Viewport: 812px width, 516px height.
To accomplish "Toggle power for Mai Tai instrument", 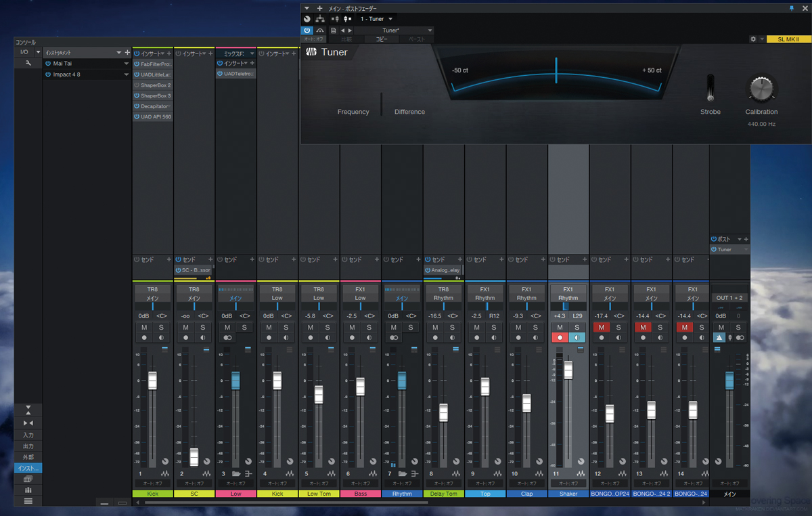I will (48, 64).
